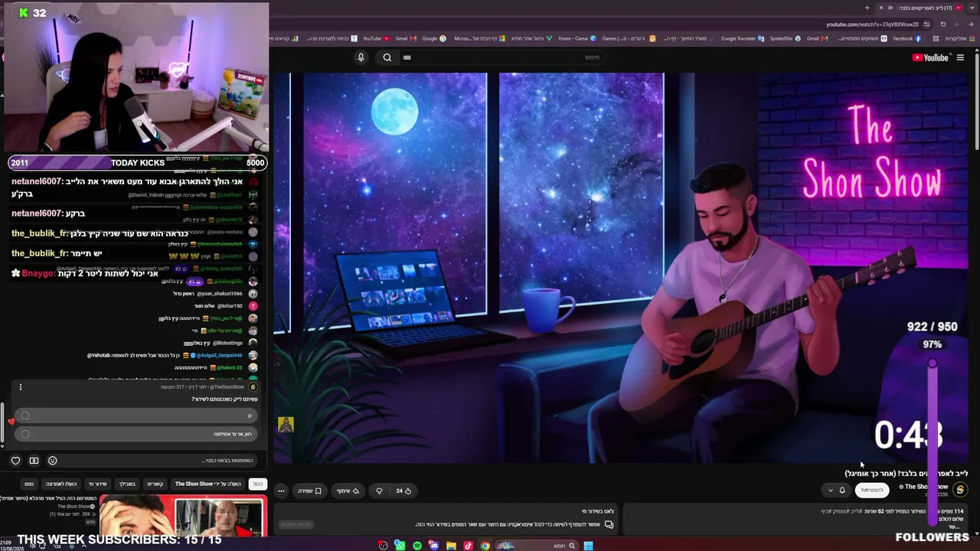Open the tab search chevron in tab strip
Image resolution: width=980 pixels, height=551 pixels.
(973, 8)
